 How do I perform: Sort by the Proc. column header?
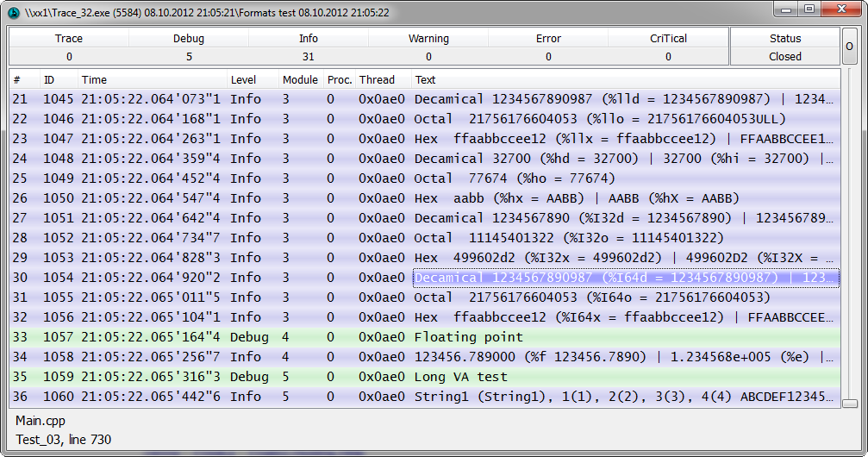point(340,80)
